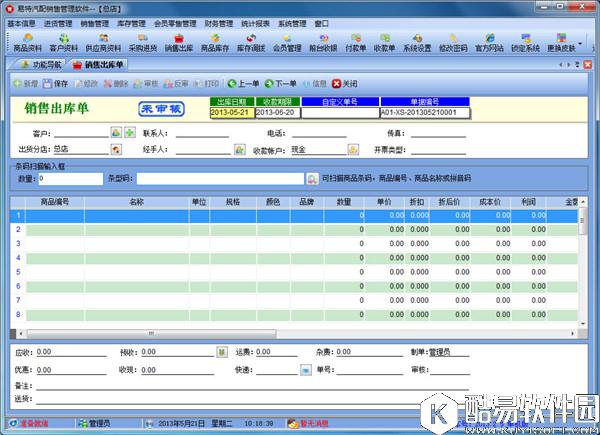Click the 联系人 input field
Screen dimensions: 600x435
click(202, 133)
